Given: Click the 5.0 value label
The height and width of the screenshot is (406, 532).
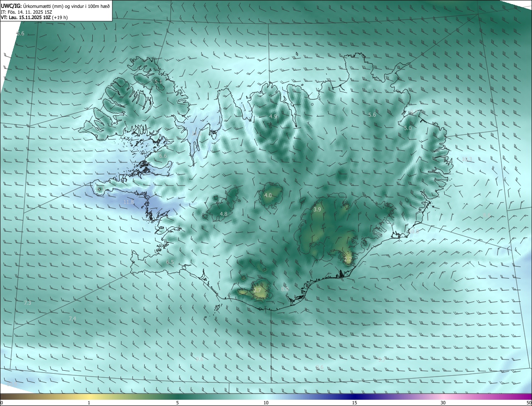Looking at the screenshot, I should tap(407, 128).
